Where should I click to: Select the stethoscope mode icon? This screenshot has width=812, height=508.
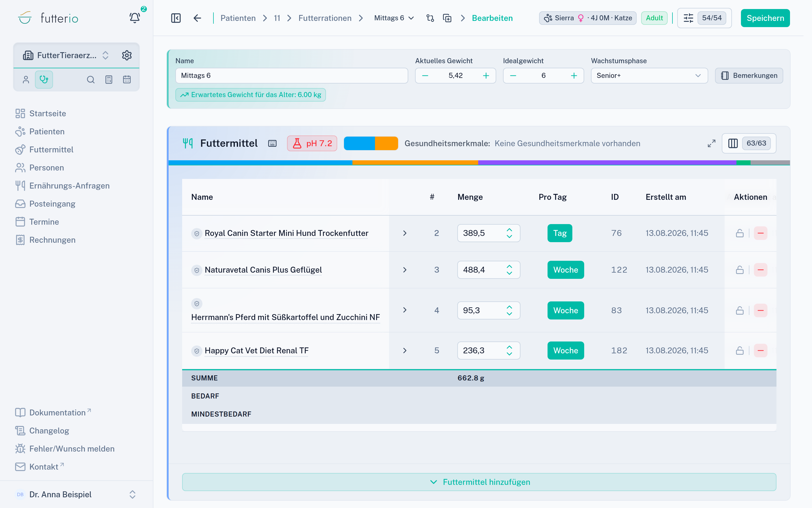click(44, 80)
